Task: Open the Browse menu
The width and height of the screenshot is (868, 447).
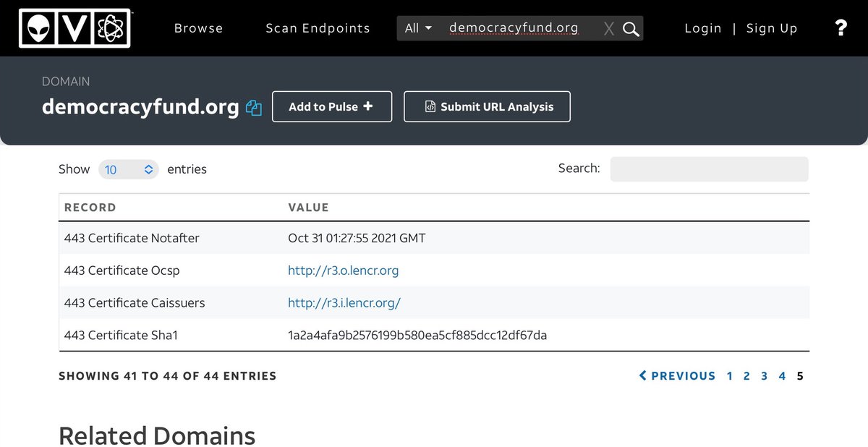Action: click(198, 28)
